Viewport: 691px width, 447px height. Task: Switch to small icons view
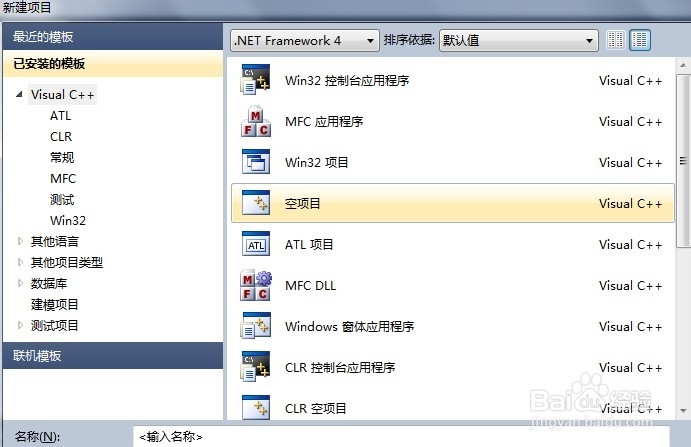coord(616,40)
